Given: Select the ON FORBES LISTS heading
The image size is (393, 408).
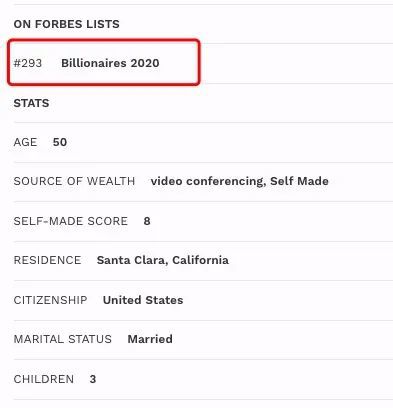Looking at the screenshot, I should [66, 24].
